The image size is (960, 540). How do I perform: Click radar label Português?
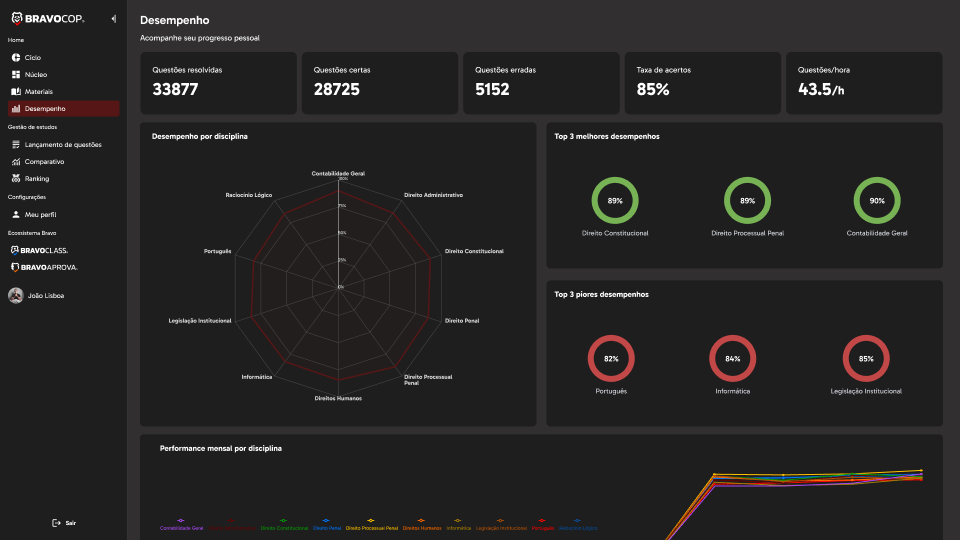217,251
